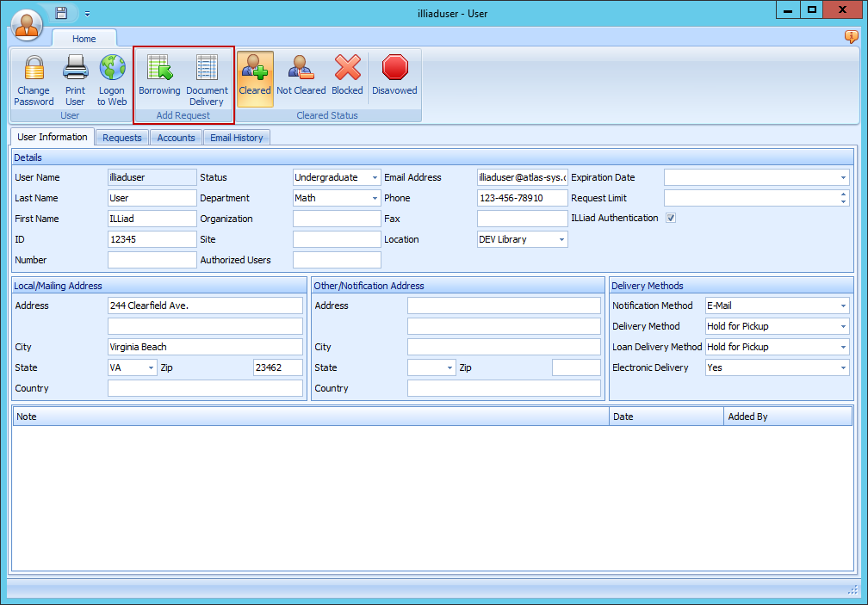Enable the Cleared status toggle

255,77
